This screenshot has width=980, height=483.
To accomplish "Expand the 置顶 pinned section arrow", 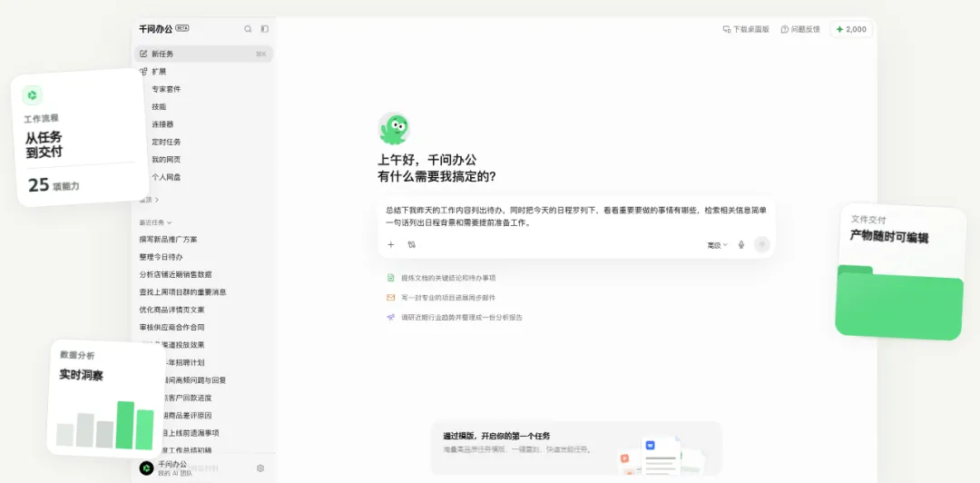I will click(157, 200).
